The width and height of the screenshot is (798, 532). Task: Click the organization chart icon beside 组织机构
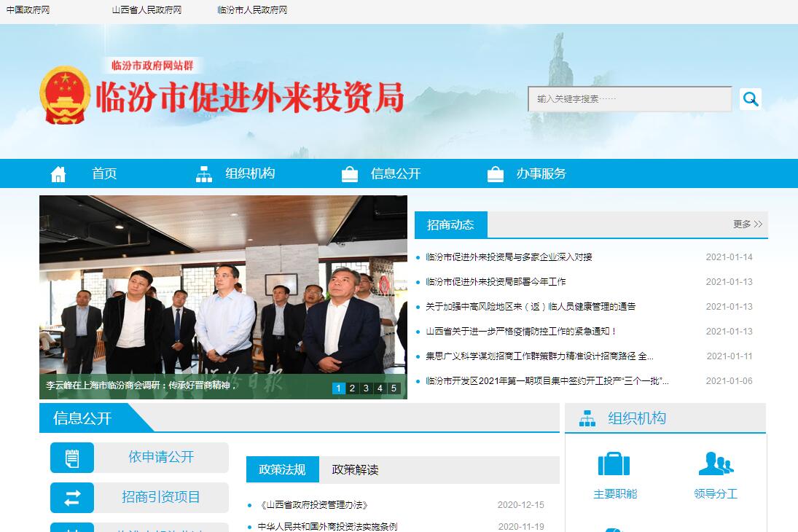[x=204, y=174]
